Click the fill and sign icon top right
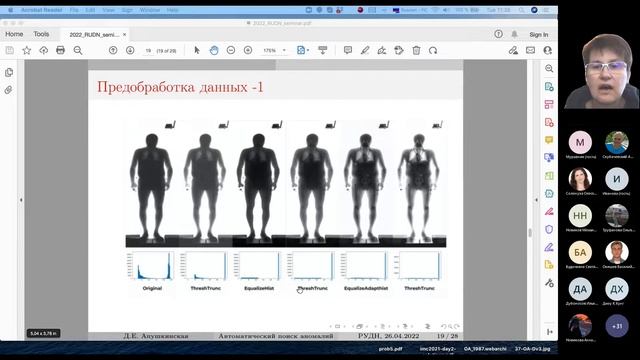 pyautogui.click(x=513, y=50)
